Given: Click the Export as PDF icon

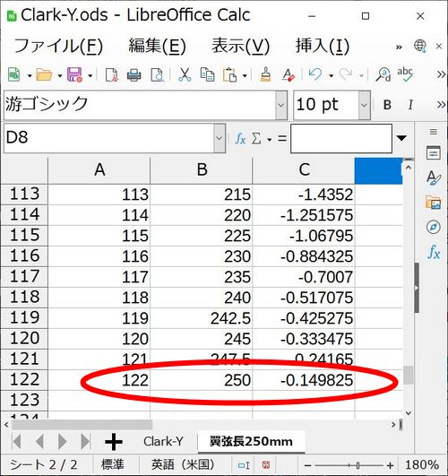Looking at the screenshot, I should [x=112, y=74].
